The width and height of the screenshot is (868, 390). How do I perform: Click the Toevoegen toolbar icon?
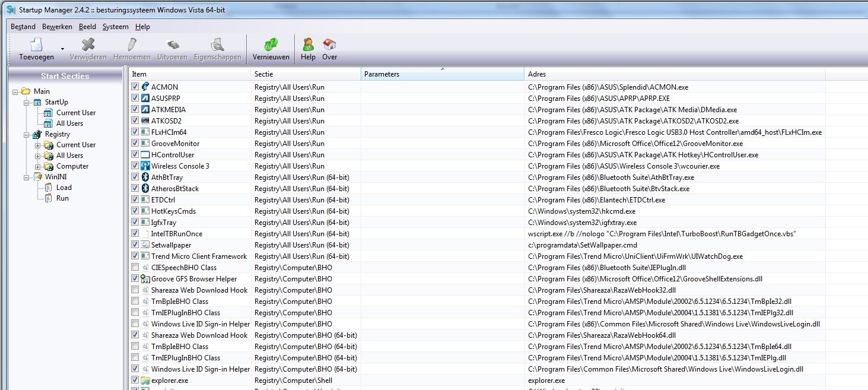pos(36,45)
